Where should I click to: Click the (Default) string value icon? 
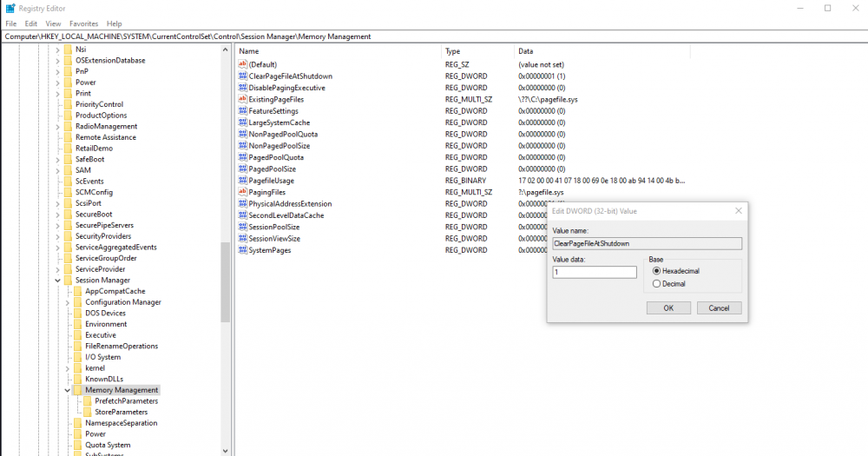242,64
